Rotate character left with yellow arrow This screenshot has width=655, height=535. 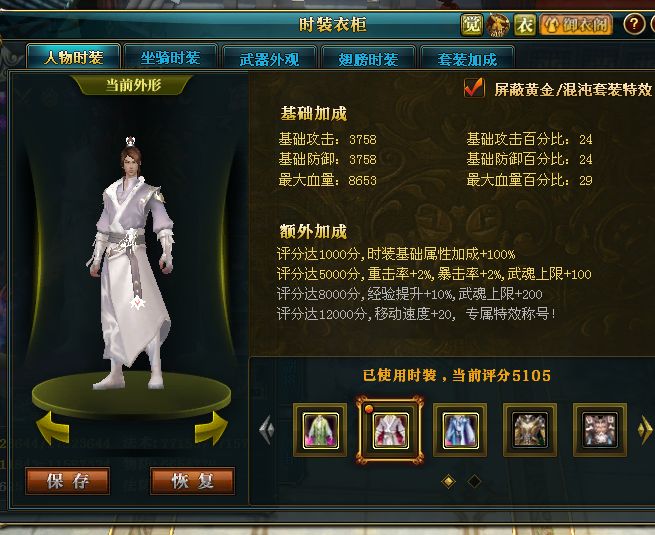click(53, 428)
